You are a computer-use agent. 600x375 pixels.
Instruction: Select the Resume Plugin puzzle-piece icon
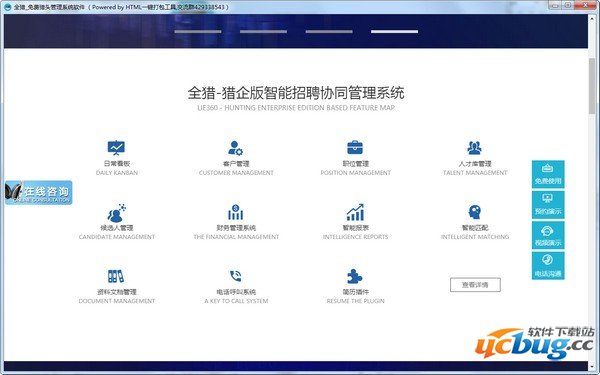tap(355, 276)
